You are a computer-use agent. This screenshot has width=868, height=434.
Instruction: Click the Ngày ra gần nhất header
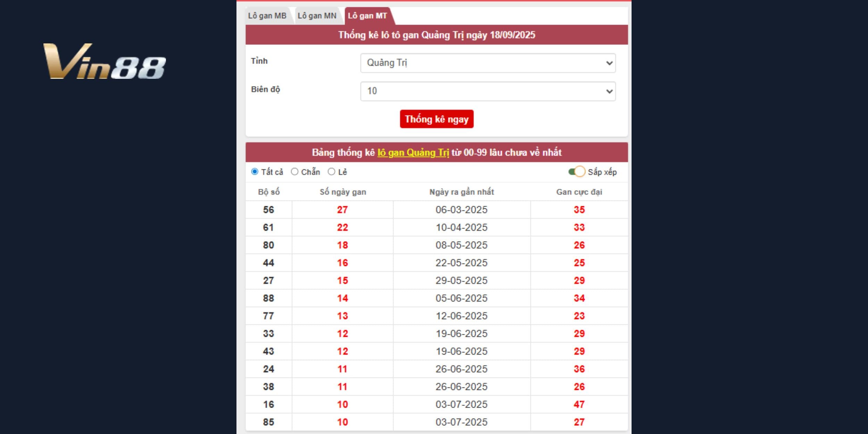pyautogui.click(x=461, y=192)
